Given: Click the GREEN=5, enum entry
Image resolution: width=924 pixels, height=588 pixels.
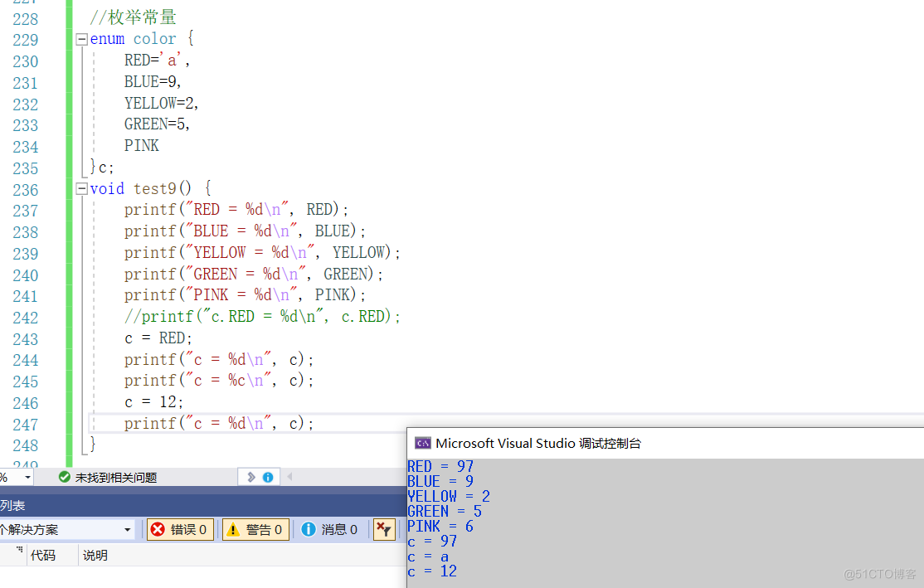Looking at the screenshot, I should [157, 124].
